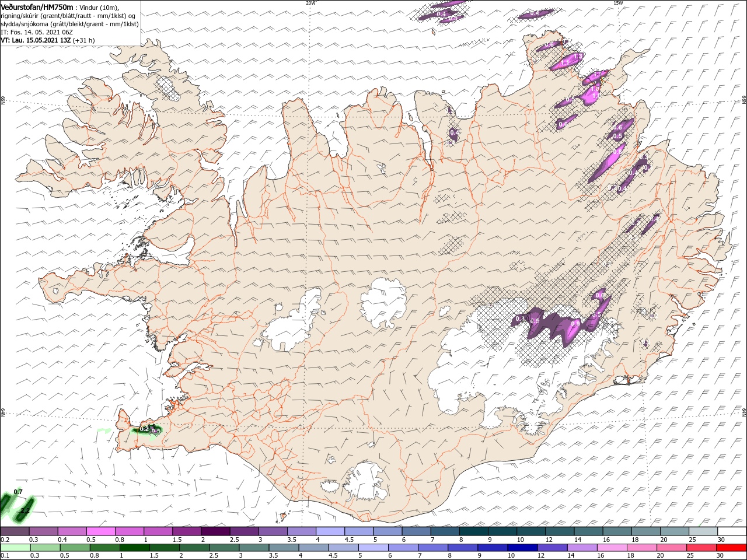Click the 0.1 label in bottom legend row
The image size is (747, 560).
pyautogui.click(x=5, y=556)
